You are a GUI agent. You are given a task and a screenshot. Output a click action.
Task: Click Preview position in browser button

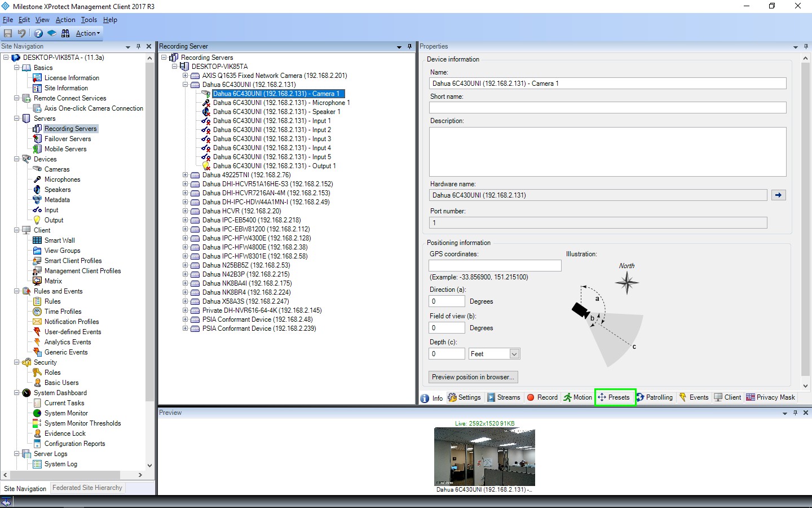tap(473, 377)
